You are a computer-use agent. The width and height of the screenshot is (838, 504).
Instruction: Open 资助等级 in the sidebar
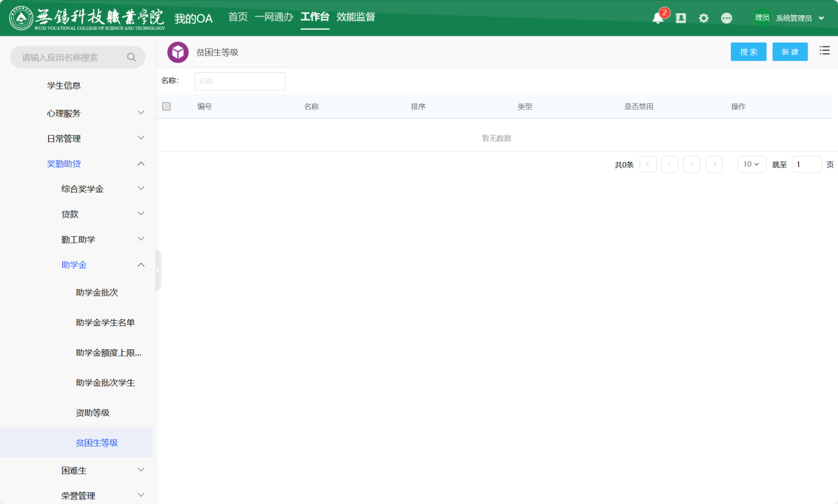[x=93, y=413]
